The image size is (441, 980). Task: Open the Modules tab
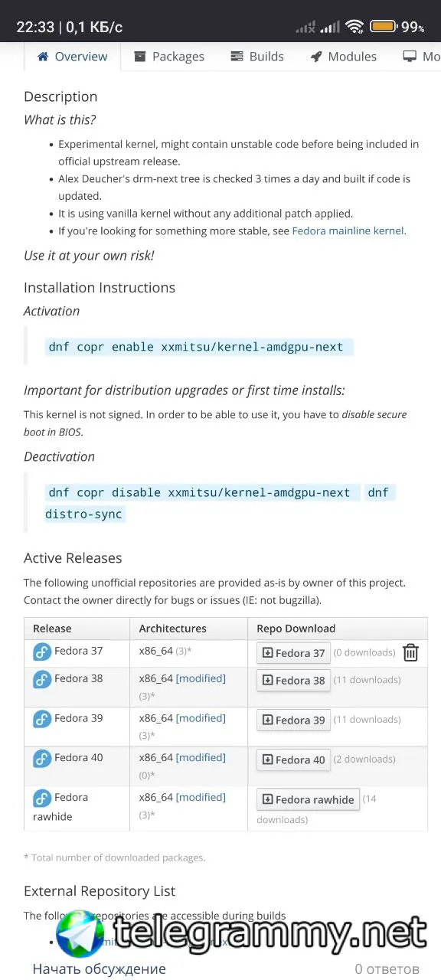[x=344, y=57]
